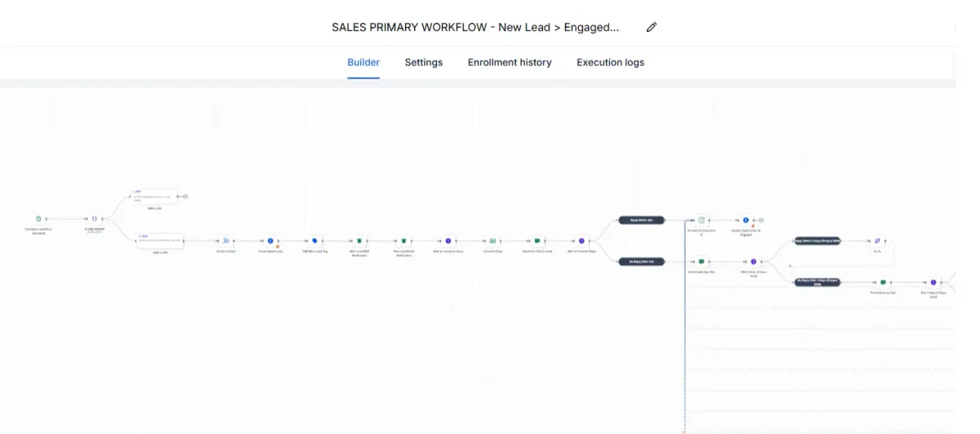Viewport: 980px width, 434px height.
Task: Open the Settings tab
Action: pos(424,62)
